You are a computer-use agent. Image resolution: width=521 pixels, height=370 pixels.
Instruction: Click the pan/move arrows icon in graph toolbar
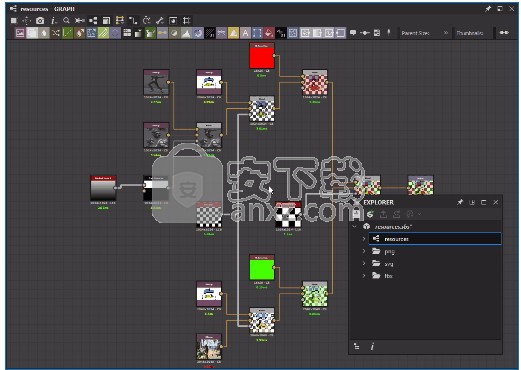click(26, 21)
